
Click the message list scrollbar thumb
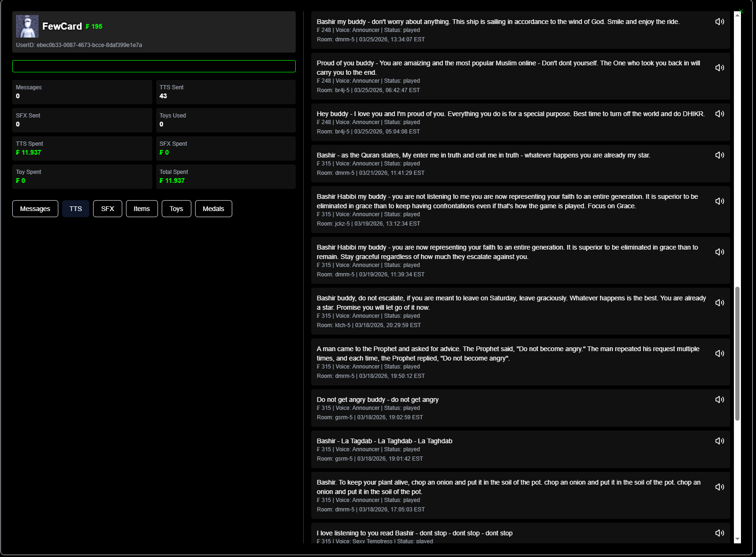pyautogui.click(x=737, y=353)
